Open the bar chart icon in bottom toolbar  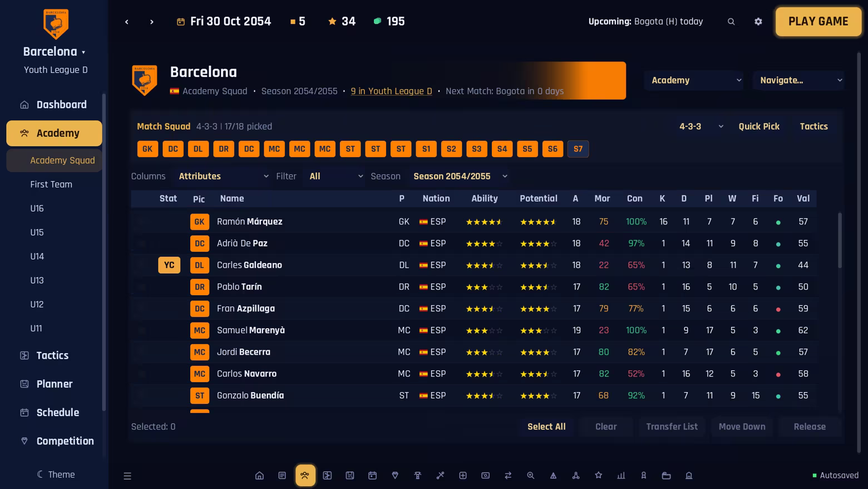[621, 476]
